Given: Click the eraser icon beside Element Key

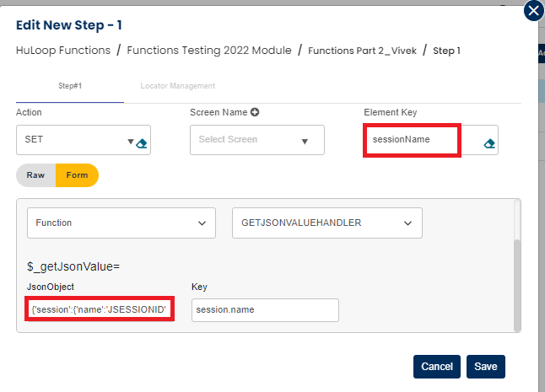Looking at the screenshot, I should (488, 143).
